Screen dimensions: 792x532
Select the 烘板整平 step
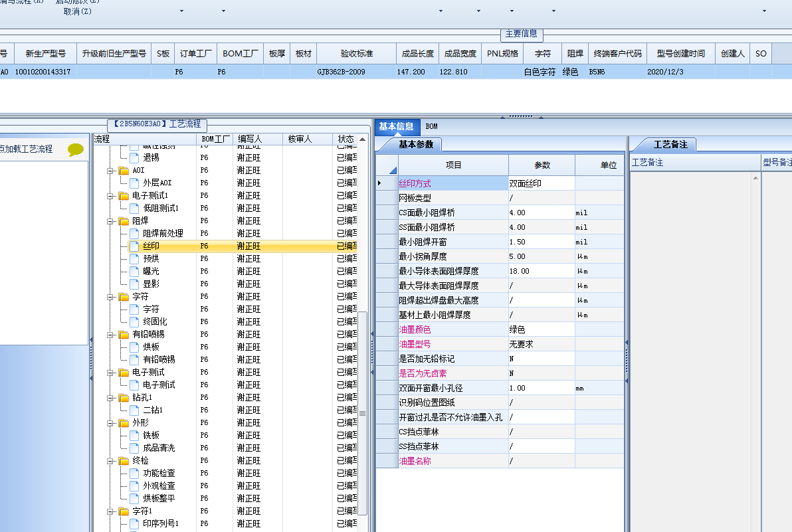[x=159, y=499]
